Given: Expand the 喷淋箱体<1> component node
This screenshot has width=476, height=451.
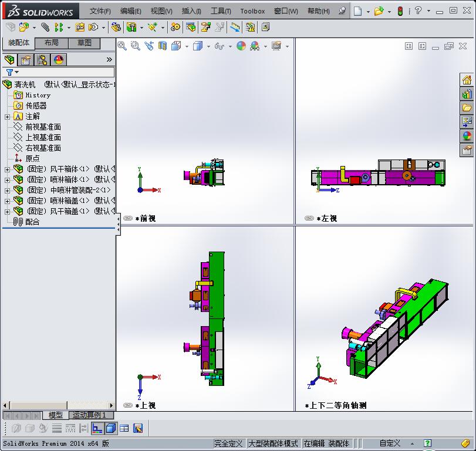Looking at the screenshot, I should (7, 180).
